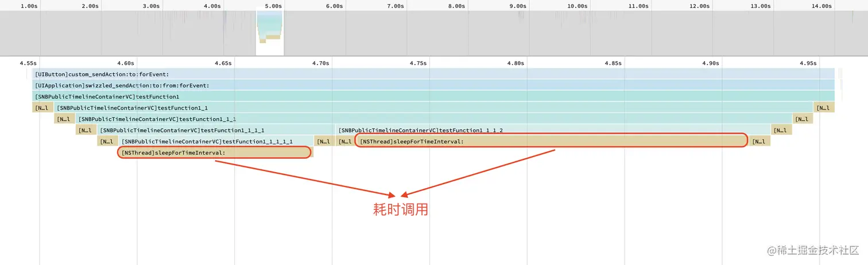Click the [N…l] slice just before testFunction1_1_1_1_1
Screen dimensions: 868x265
tap(108, 141)
